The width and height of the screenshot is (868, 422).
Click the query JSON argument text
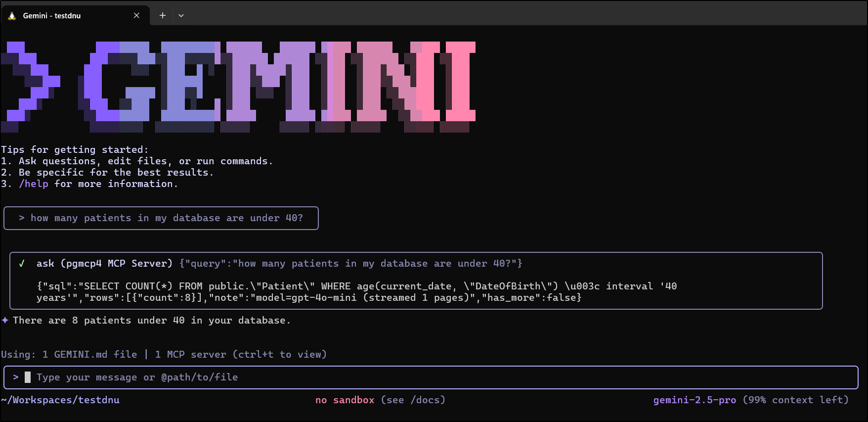350,264
